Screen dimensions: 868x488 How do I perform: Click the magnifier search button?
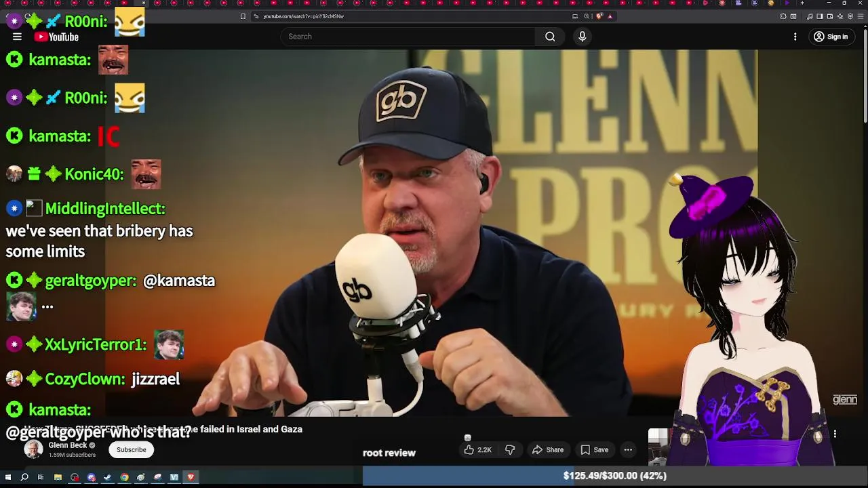[550, 37]
